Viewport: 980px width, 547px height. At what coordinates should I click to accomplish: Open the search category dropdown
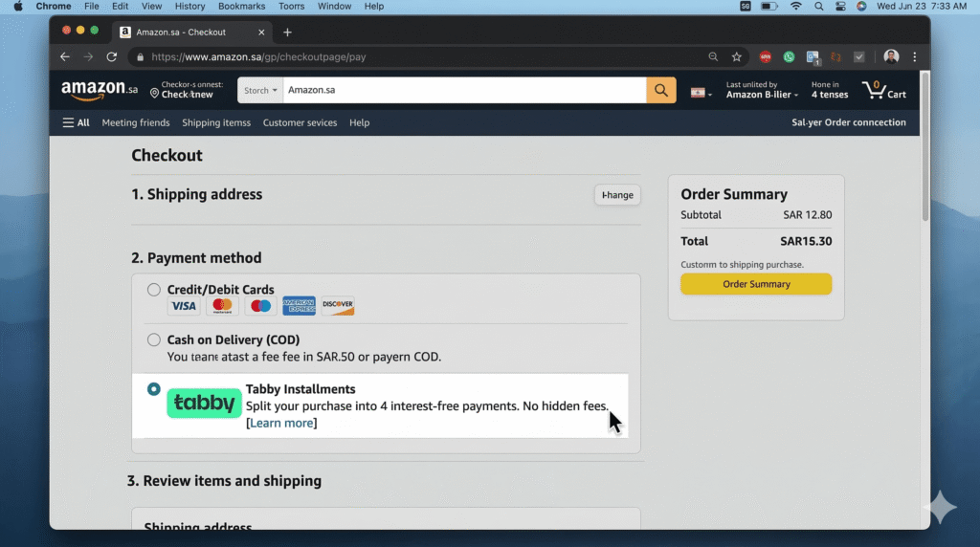(260, 90)
